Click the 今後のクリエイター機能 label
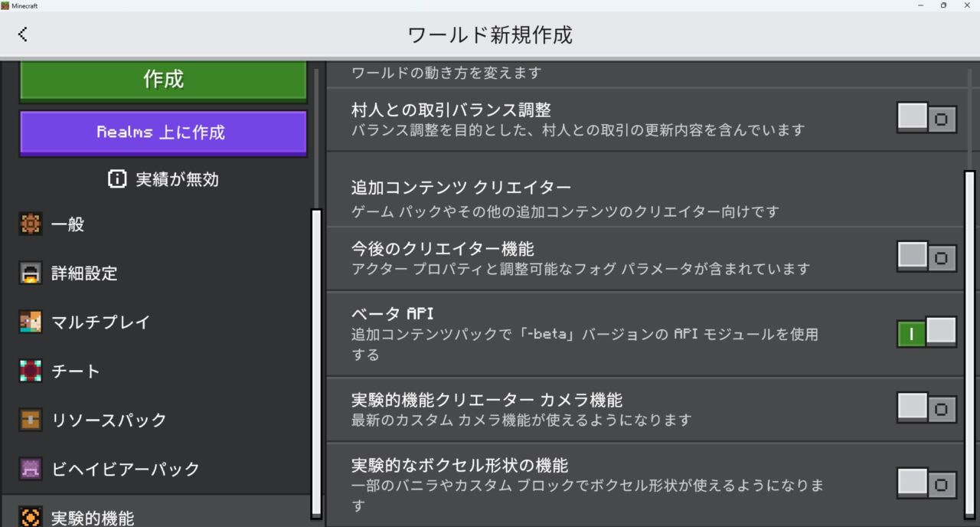980x527 pixels. 443,249
